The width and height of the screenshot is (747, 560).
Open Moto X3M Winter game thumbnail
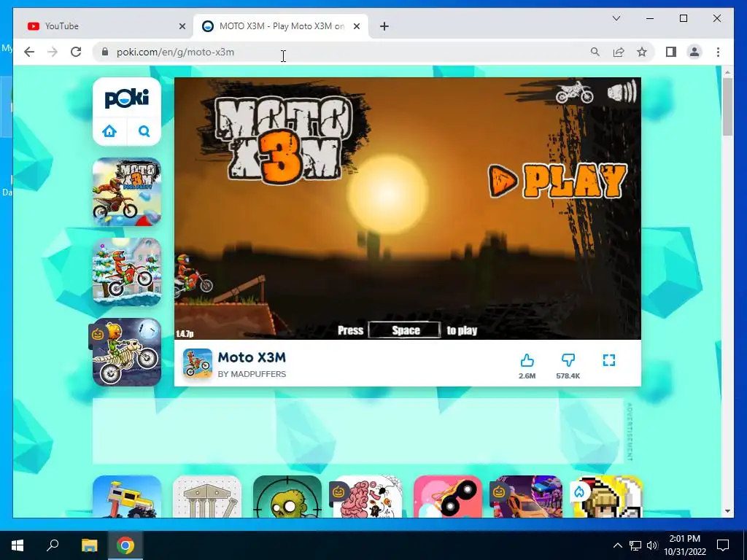(x=127, y=272)
